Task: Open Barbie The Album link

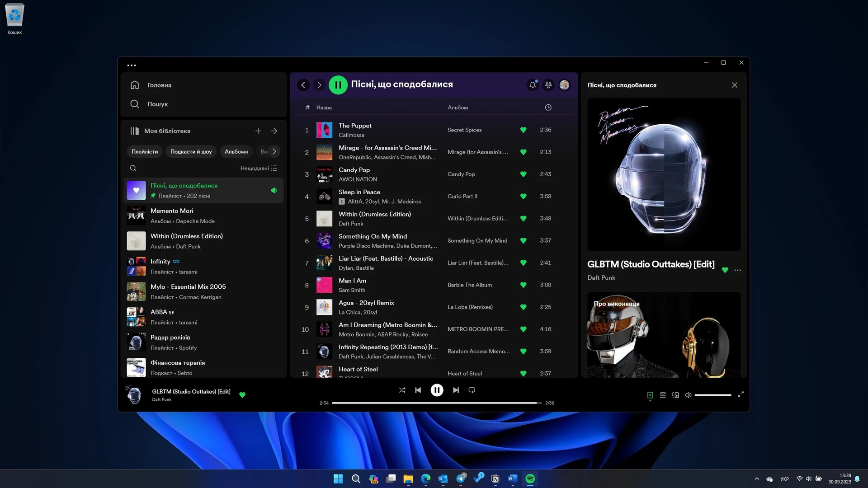Action: click(469, 285)
